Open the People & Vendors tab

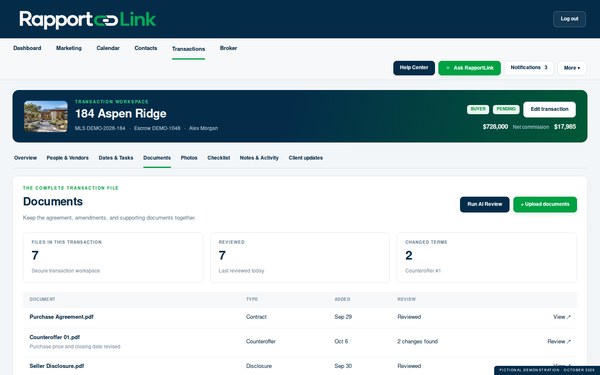click(x=67, y=158)
